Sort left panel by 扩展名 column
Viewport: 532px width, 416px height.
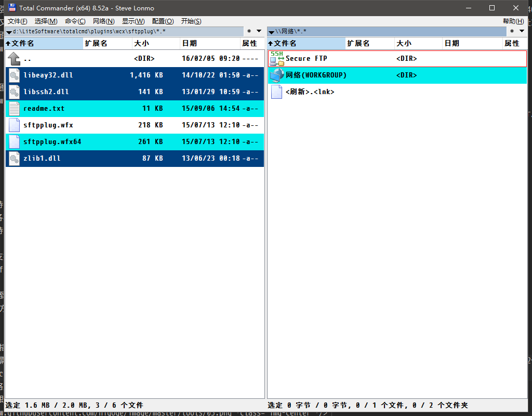tap(108, 44)
